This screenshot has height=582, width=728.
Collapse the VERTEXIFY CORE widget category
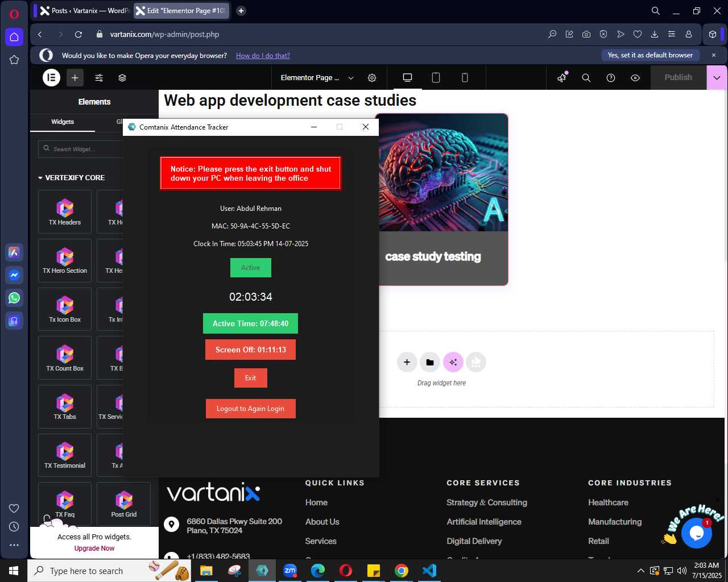pos(72,178)
